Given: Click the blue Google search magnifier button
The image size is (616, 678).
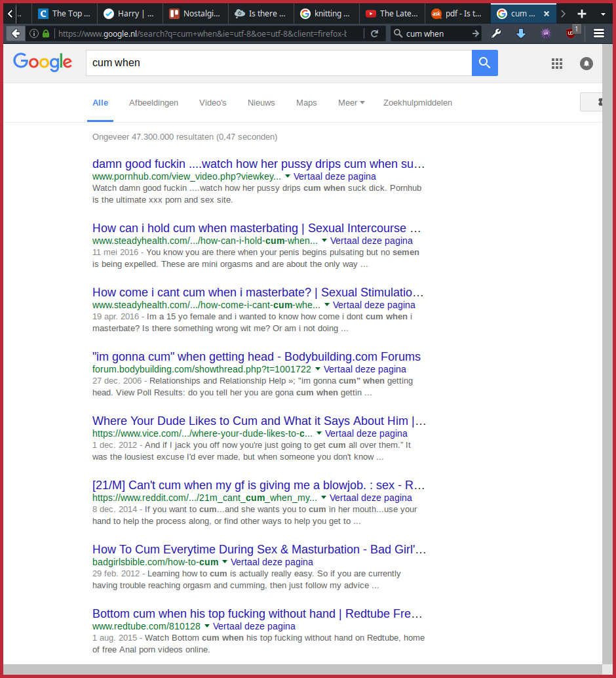Looking at the screenshot, I should (484, 63).
